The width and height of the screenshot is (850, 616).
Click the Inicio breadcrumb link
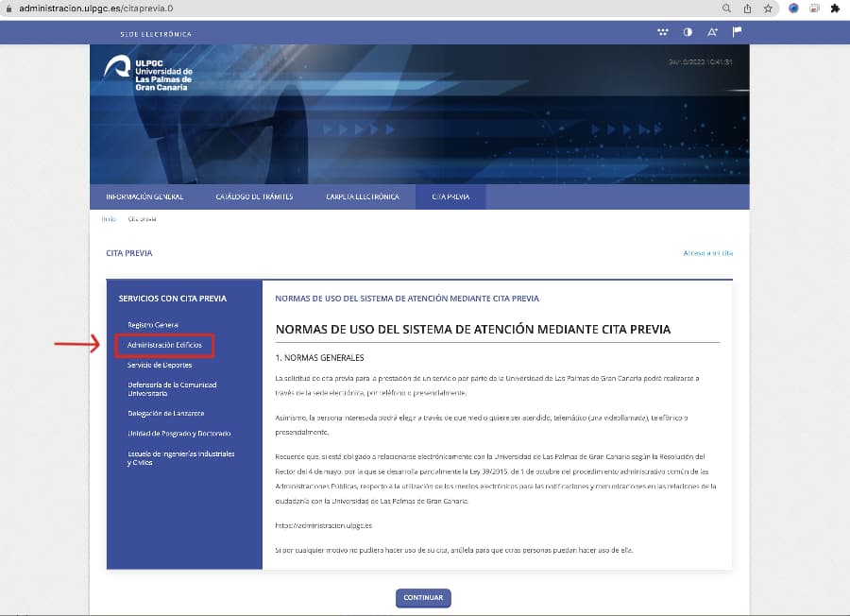point(109,219)
